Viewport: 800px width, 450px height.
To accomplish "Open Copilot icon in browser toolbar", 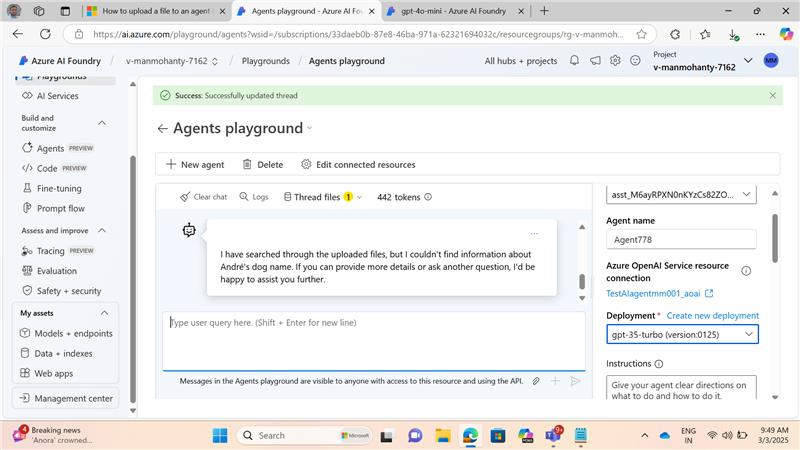I will (x=786, y=34).
